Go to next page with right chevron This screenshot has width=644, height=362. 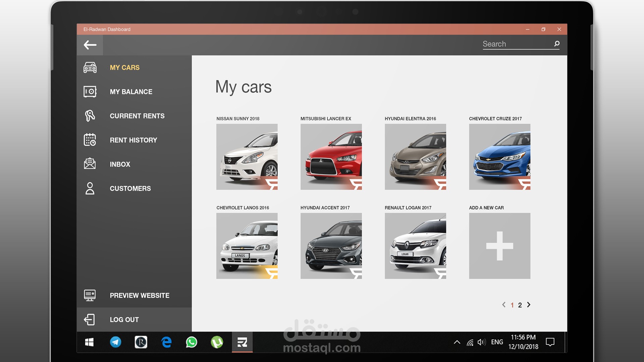pos(529,305)
